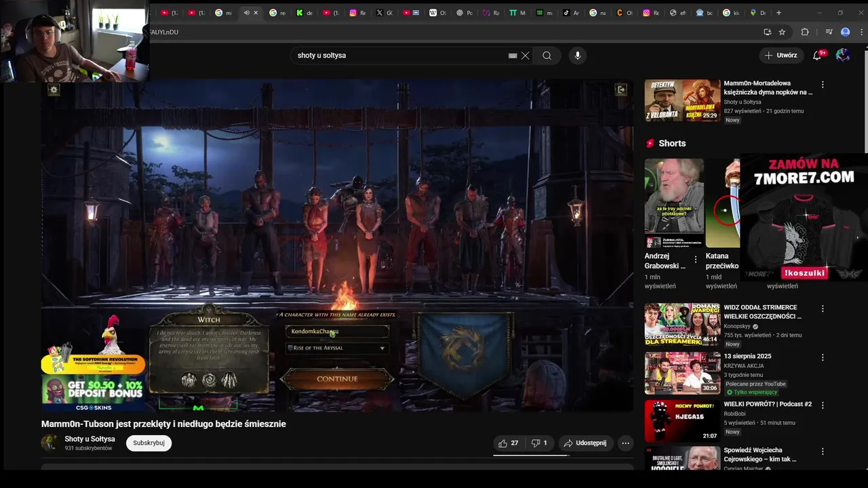This screenshot has height=488, width=868.
Task: Switch to the Google tab labeled ki
Action: [732, 13]
